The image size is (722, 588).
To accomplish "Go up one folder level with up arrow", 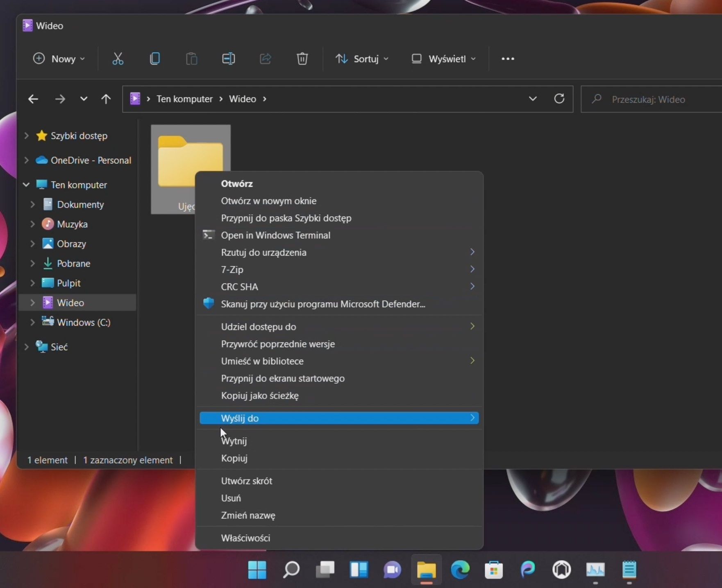I will [106, 99].
